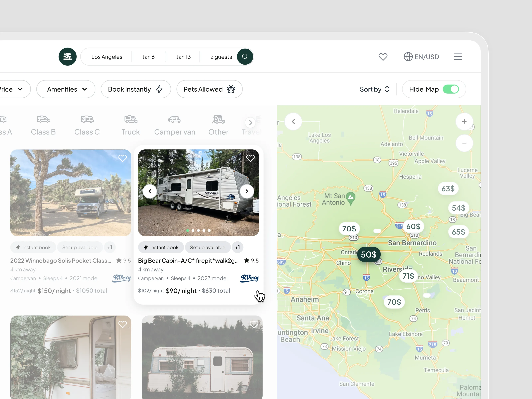The width and height of the screenshot is (532, 399).
Task: Show previous photo of Big Bear Cabin
Action: coord(150,191)
